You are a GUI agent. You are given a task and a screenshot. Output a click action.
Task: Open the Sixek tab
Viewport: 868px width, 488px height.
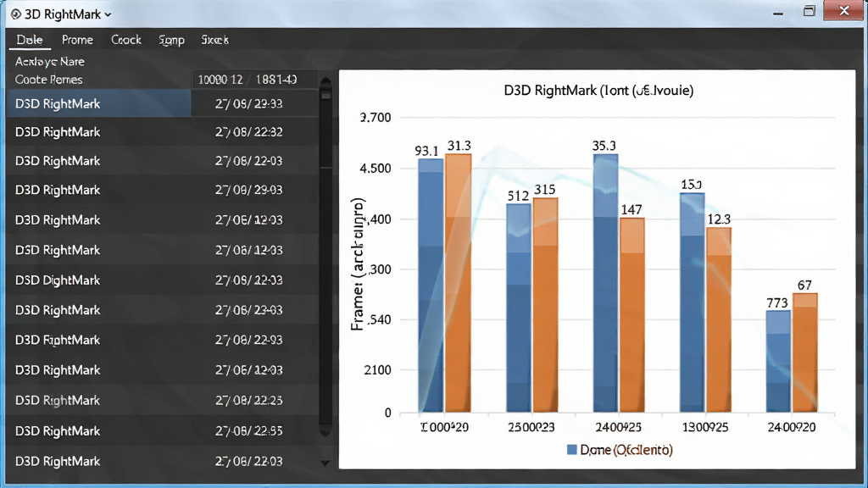pyautogui.click(x=214, y=40)
